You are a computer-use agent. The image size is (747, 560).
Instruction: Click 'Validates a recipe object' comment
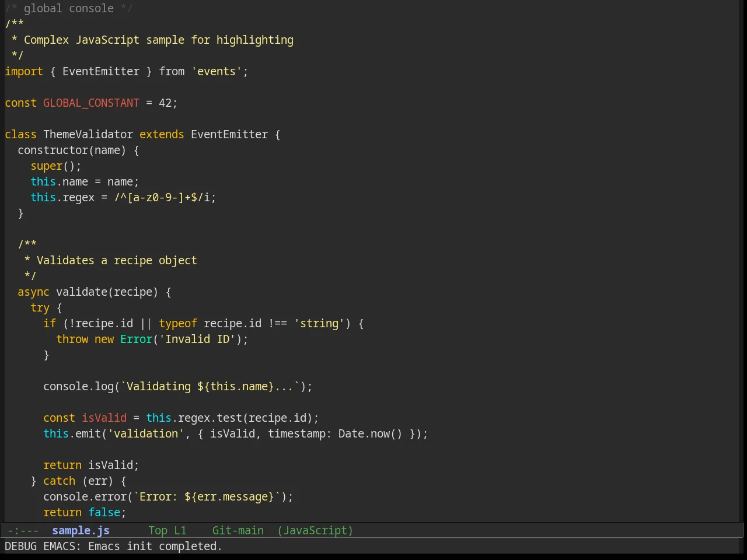pyautogui.click(x=117, y=260)
